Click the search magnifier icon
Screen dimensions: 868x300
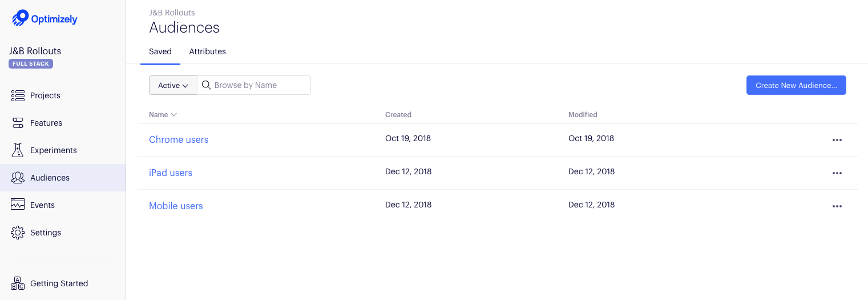click(x=207, y=85)
